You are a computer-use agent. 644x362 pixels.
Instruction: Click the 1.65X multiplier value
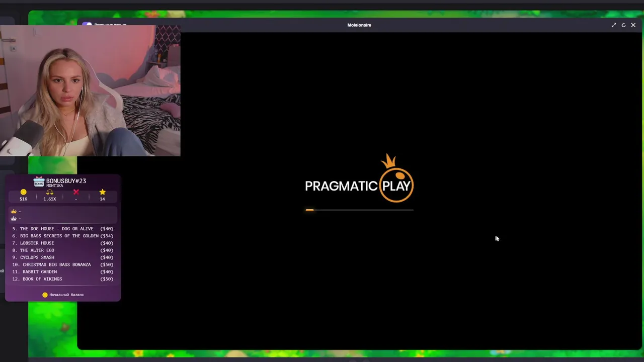49,199
